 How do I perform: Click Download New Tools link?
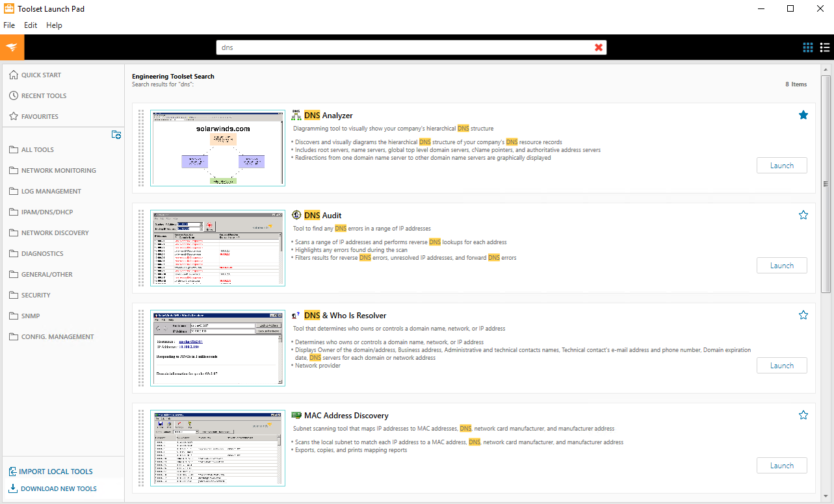[x=59, y=489]
